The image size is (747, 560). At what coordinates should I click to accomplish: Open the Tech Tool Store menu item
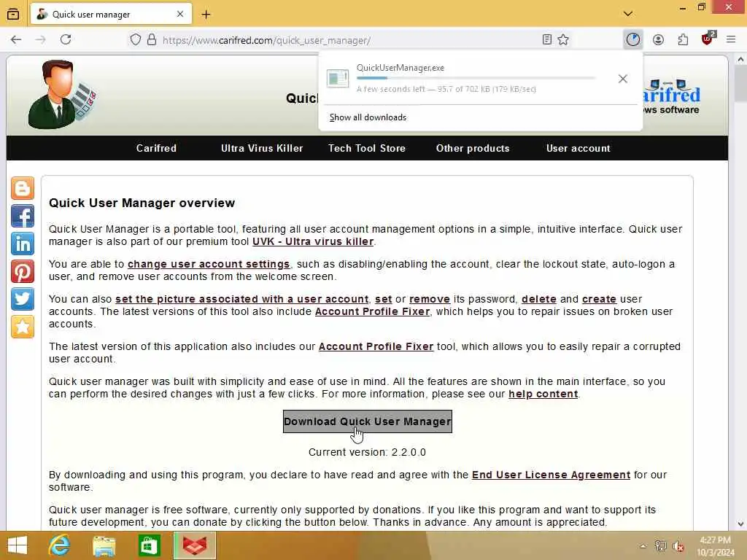click(x=367, y=148)
